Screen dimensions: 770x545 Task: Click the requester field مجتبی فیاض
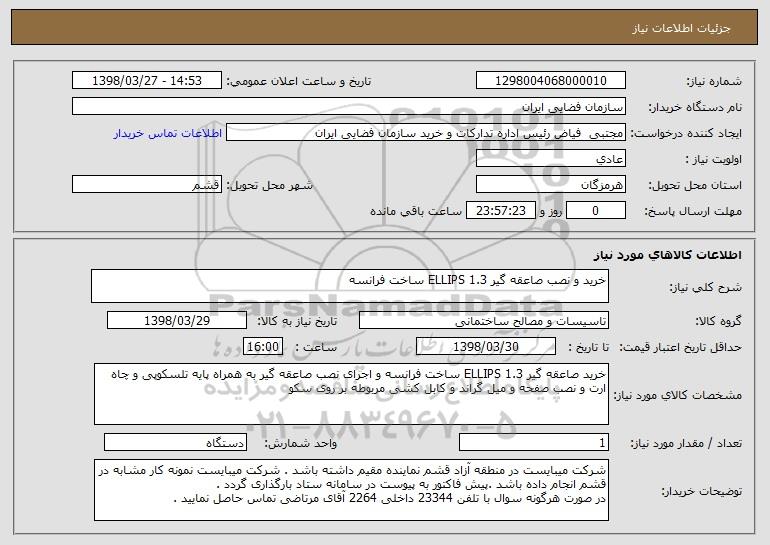[426, 133]
